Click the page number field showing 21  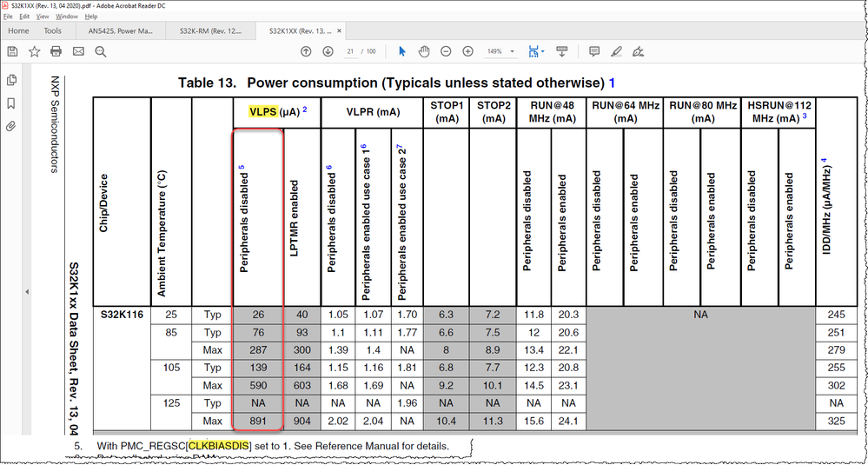[350, 51]
